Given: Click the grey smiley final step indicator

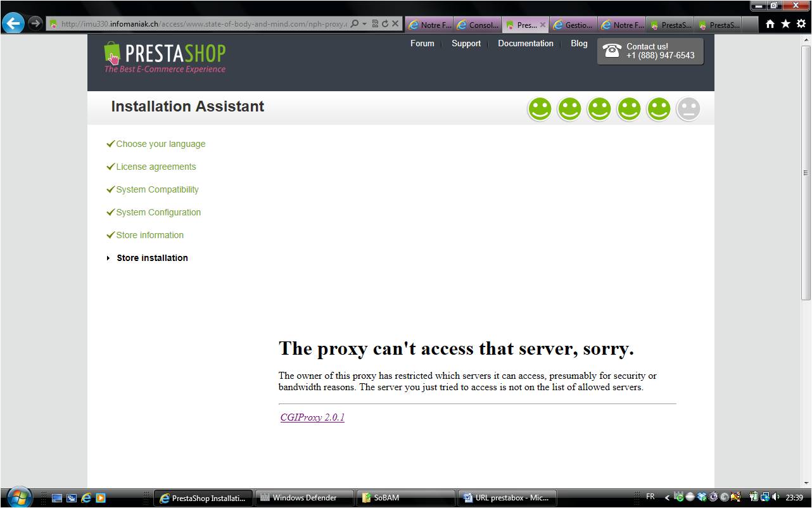Looking at the screenshot, I should (688, 109).
